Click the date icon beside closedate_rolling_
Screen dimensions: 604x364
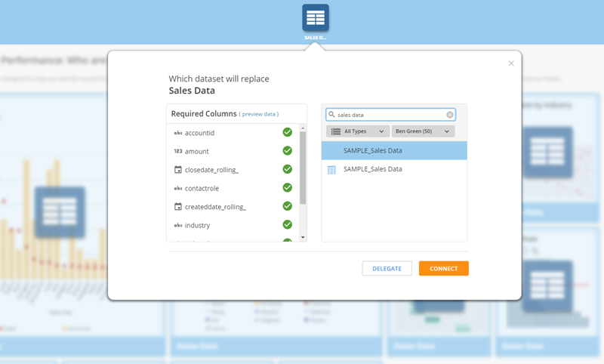pos(178,169)
